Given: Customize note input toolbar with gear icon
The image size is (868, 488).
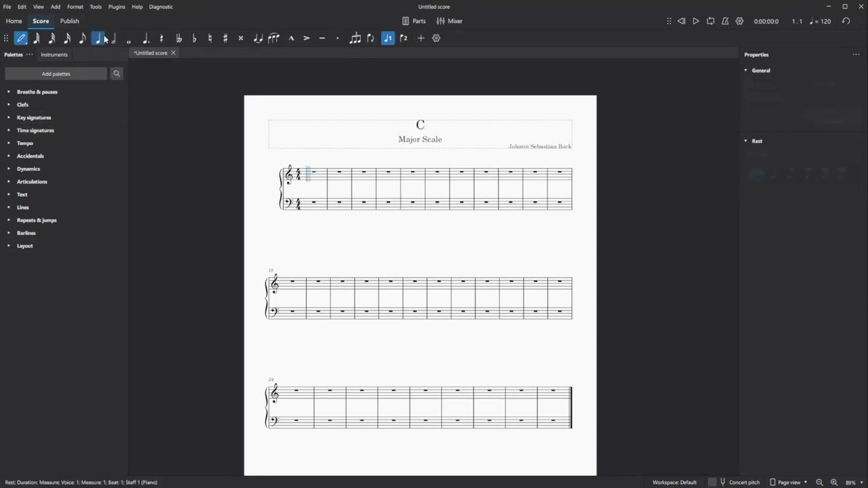Looking at the screenshot, I should pyautogui.click(x=436, y=39).
